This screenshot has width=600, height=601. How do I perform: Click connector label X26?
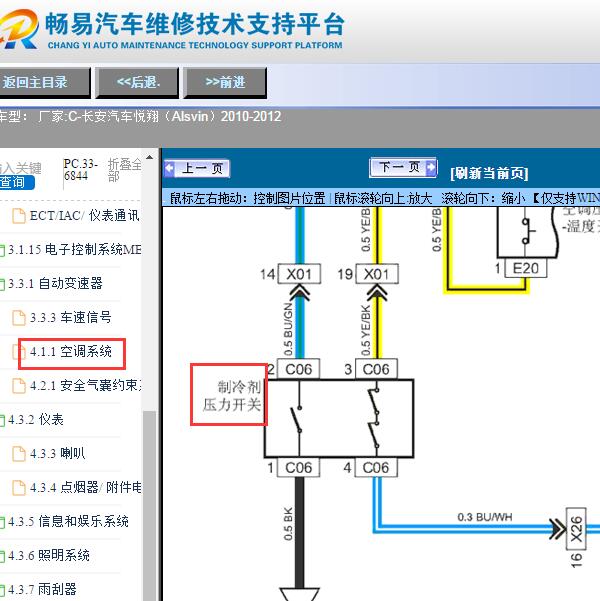pos(576,529)
